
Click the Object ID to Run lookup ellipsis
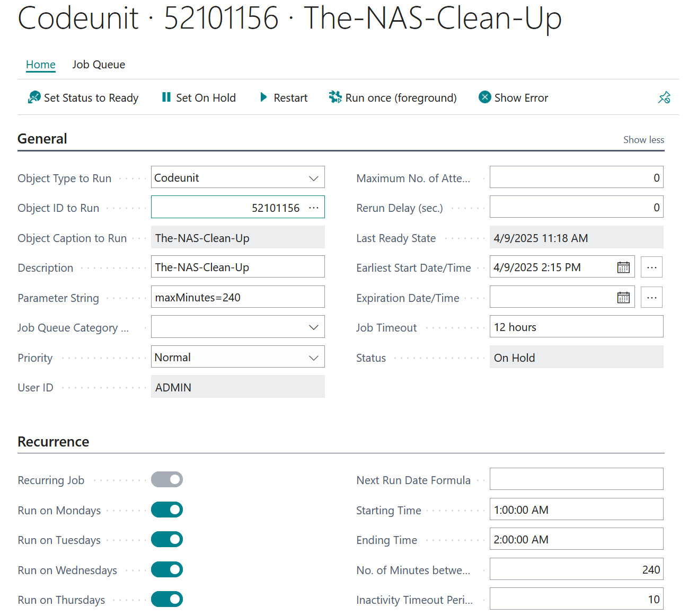[314, 208]
